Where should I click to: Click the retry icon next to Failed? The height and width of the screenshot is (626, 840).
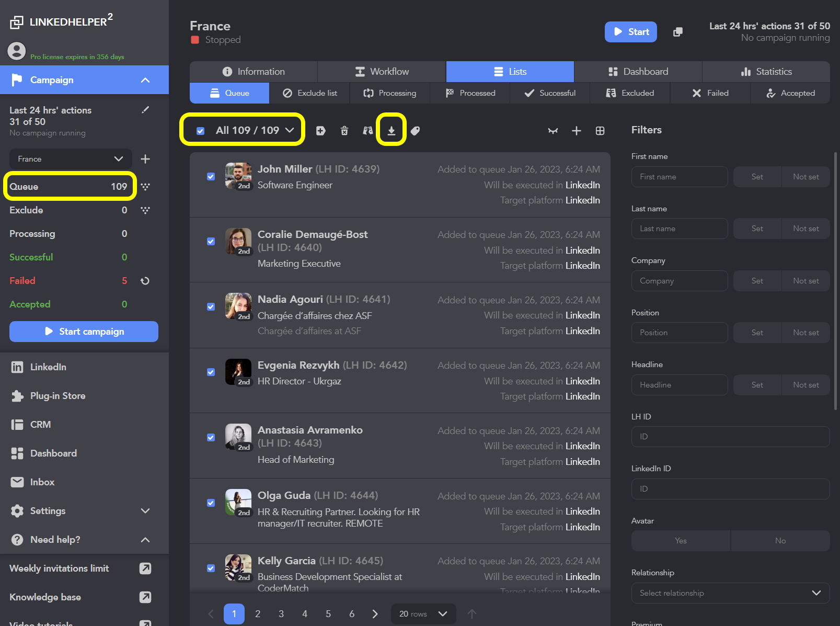click(145, 281)
